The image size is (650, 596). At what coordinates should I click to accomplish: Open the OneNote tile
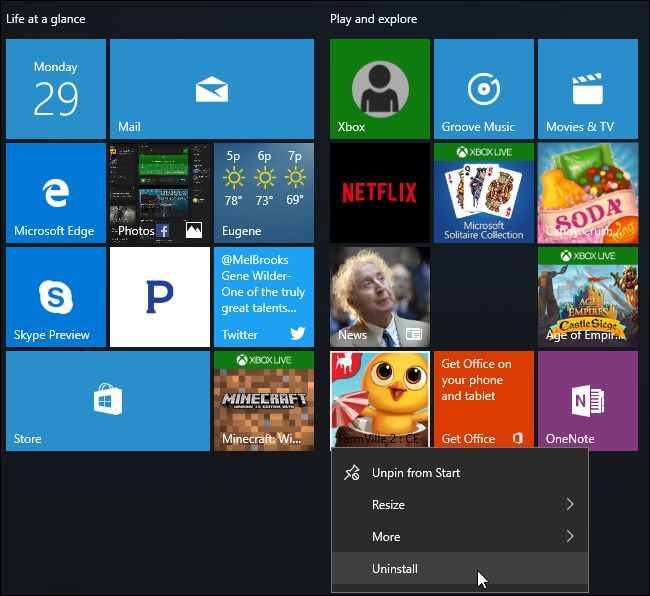coord(588,401)
